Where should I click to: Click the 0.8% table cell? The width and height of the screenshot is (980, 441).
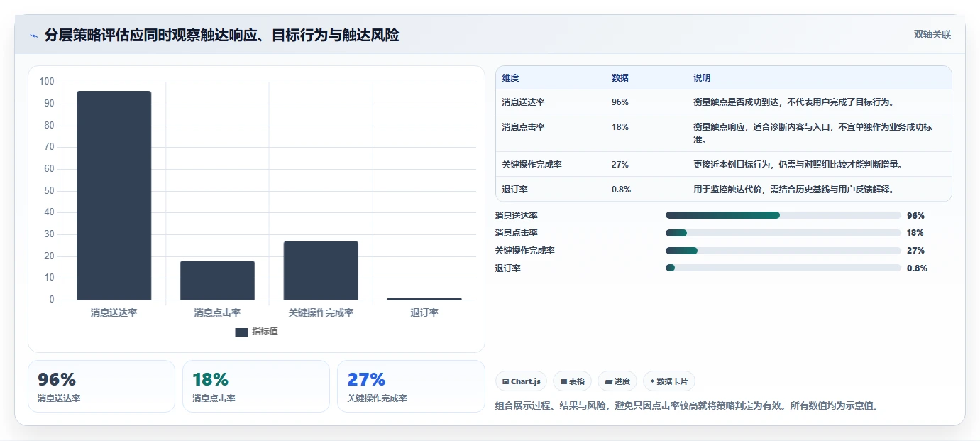click(621, 190)
